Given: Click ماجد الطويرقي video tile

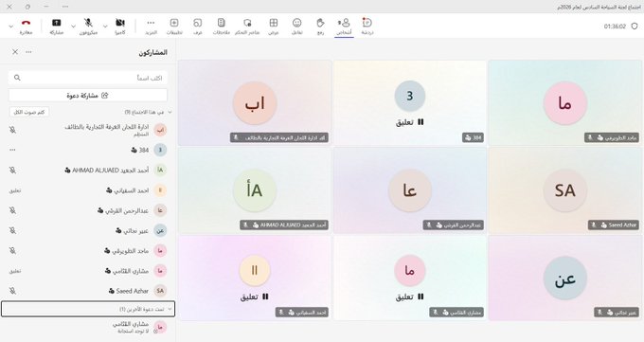Looking at the screenshot, I should [x=565, y=102].
